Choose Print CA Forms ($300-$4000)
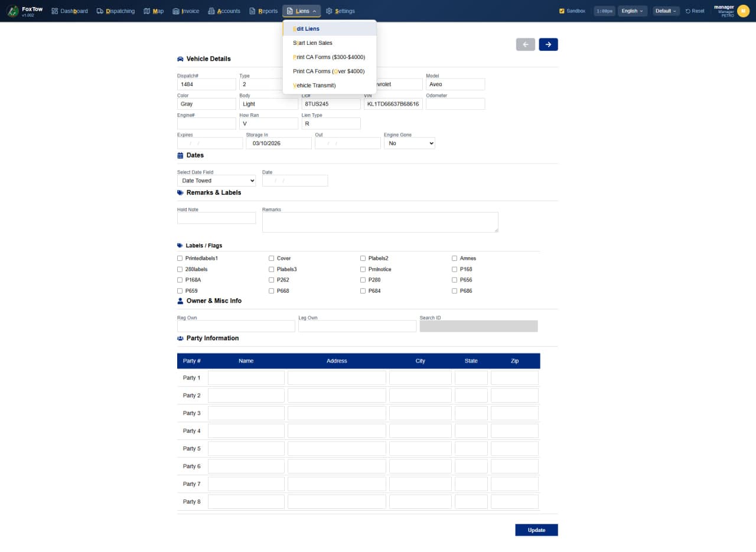 pyautogui.click(x=329, y=57)
